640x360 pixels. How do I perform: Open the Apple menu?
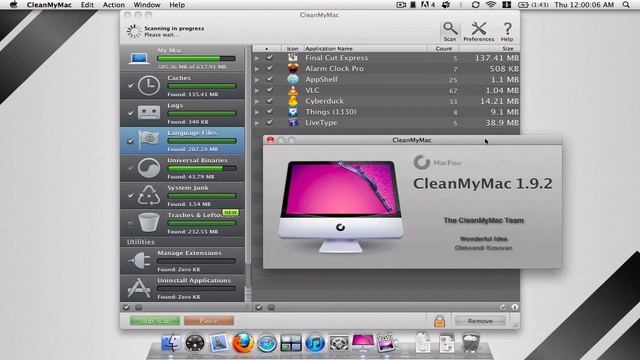coord(13,5)
